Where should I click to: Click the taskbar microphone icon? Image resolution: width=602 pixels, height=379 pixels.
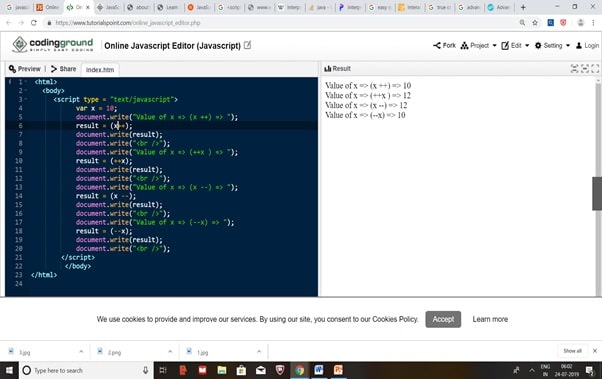tap(146, 371)
